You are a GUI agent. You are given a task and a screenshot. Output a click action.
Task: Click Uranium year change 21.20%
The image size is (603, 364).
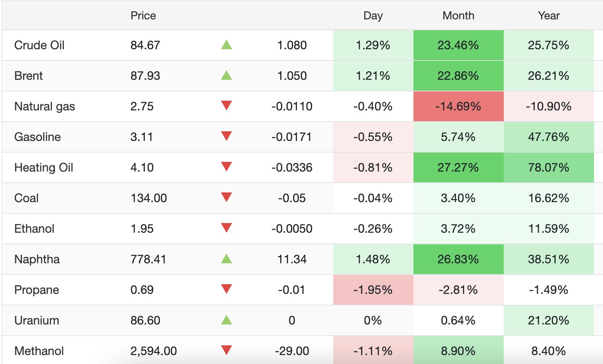pyautogui.click(x=549, y=320)
